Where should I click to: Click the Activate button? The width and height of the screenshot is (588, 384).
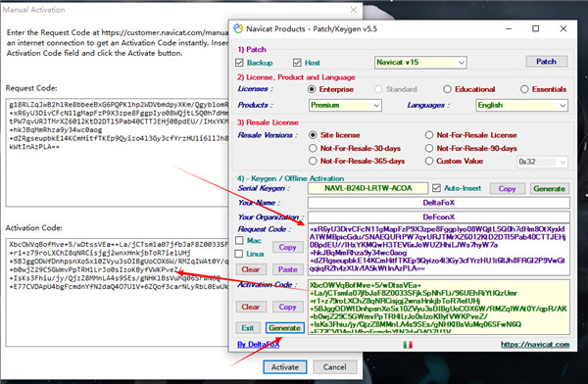tap(284, 366)
